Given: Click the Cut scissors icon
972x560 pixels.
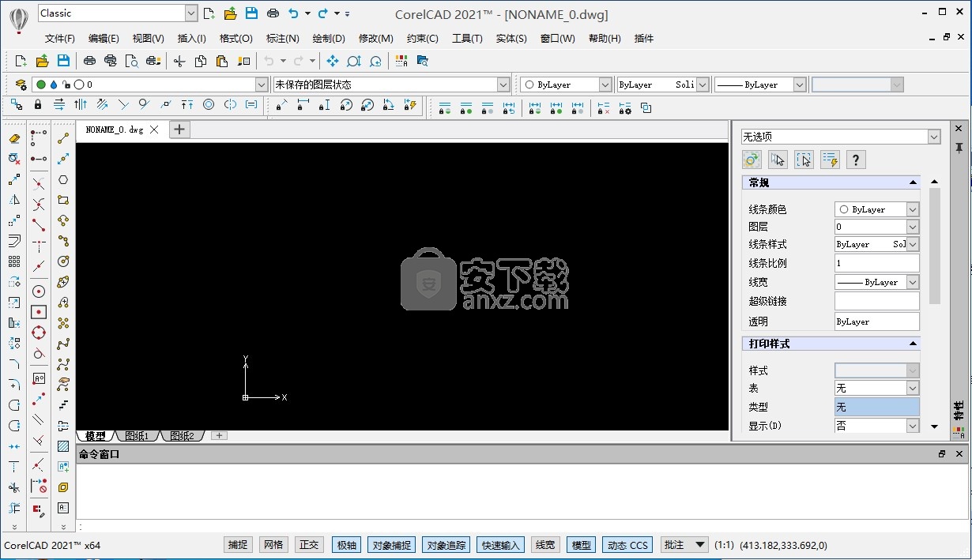Looking at the screenshot, I should pos(179,61).
